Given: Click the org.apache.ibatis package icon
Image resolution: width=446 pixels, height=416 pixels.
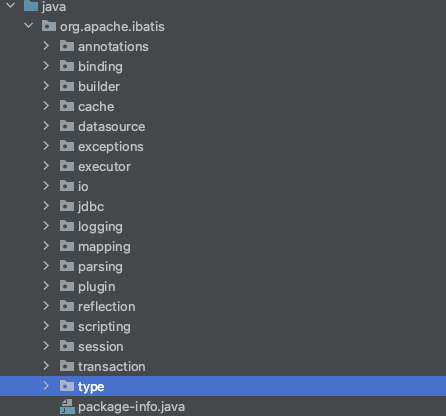Looking at the screenshot, I should [49, 26].
